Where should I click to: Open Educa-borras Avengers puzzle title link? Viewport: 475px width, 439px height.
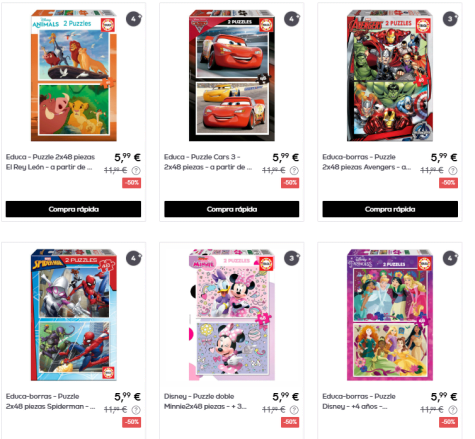(x=367, y=162)
